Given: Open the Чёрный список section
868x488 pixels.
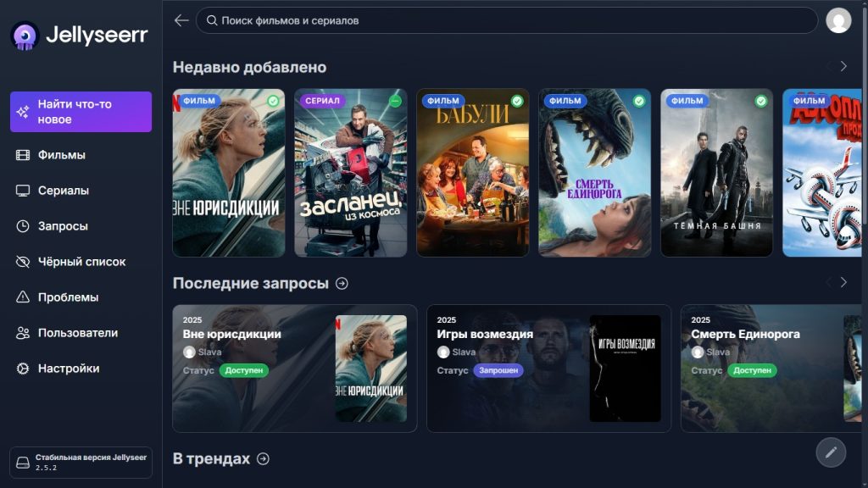Looking at the screenshot, I should tap(81, 262).
